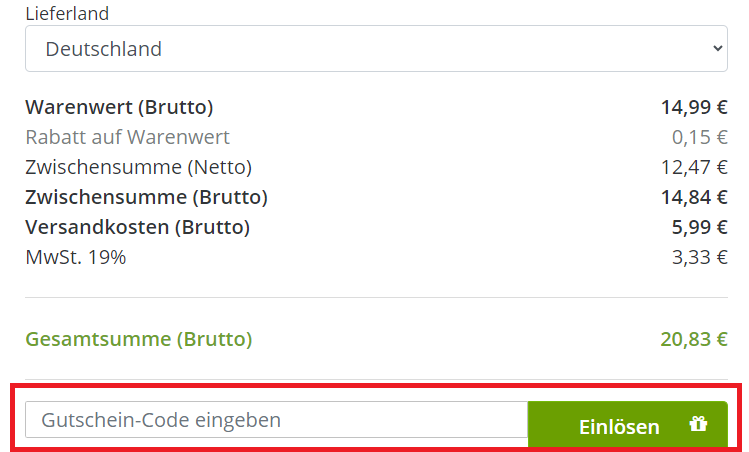Viewport: 749px width, 452px height.
Task: Click the Zwischensumme (Netto) label
Action: click(138, 167)
